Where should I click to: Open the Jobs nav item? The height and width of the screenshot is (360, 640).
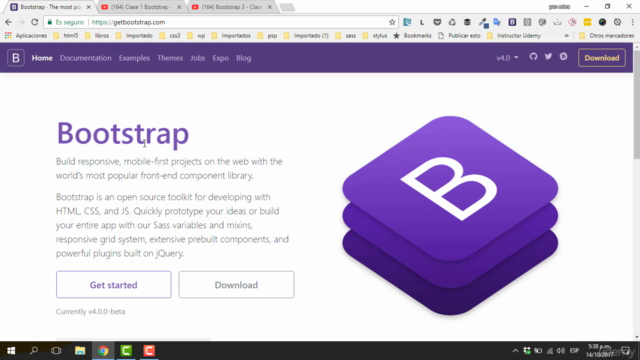(x=198, y=58)
